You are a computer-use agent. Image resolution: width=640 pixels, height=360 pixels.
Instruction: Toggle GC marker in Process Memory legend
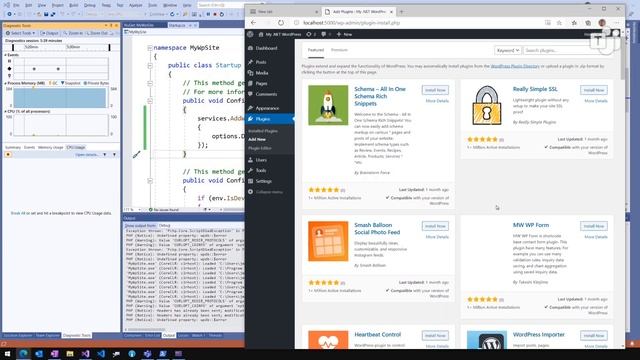pyautogui.click(x=53, y=83)
